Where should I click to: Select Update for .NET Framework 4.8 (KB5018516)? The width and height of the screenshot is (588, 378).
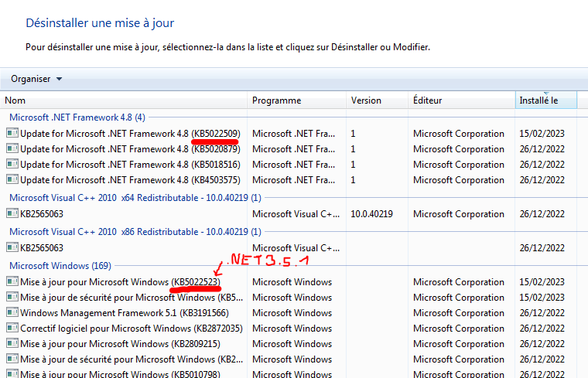click(130, 164)
